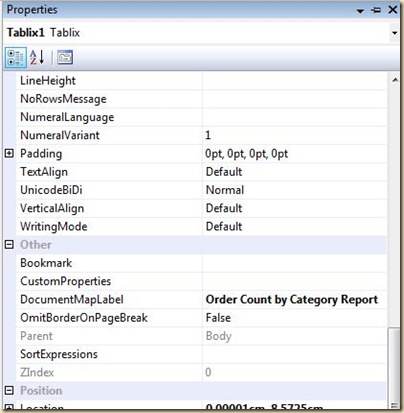
Task: Select the ZIndex property name
Action: tap(37, 372)
